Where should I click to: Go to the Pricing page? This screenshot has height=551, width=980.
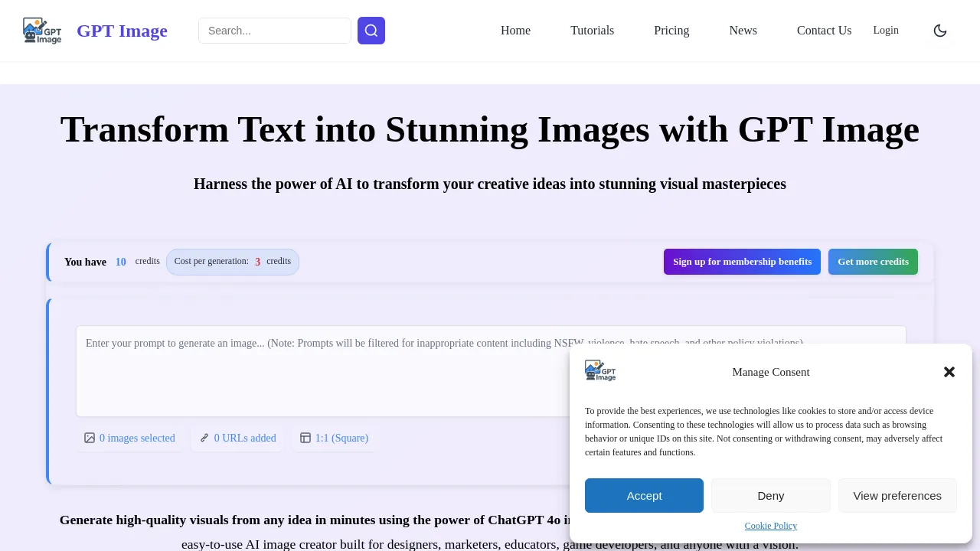coord(671,31)
